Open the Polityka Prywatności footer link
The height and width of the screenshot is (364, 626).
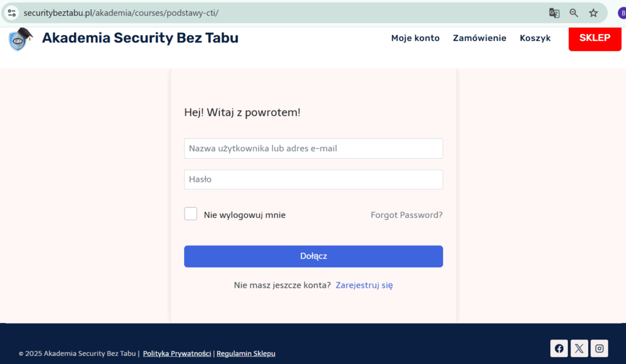pyautogui.click(x=177, y=353)
